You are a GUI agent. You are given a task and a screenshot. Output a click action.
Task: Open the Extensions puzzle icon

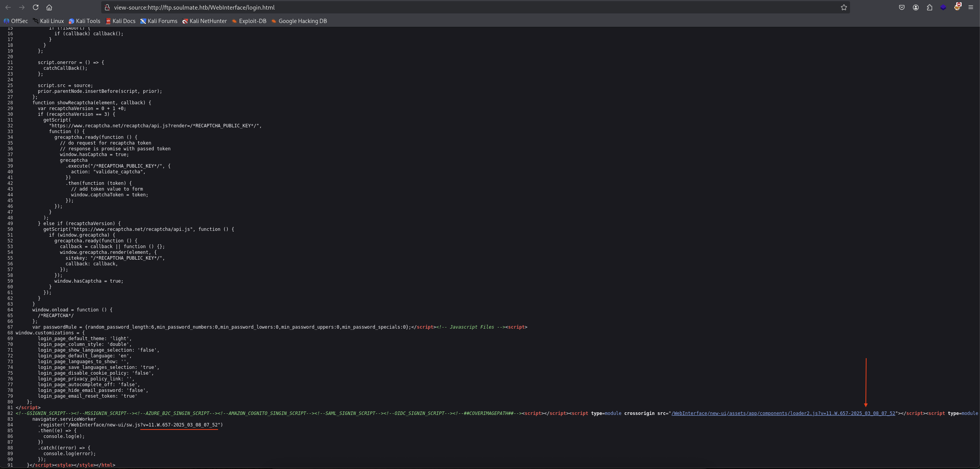pyautogui.click(x=929, y=7)
